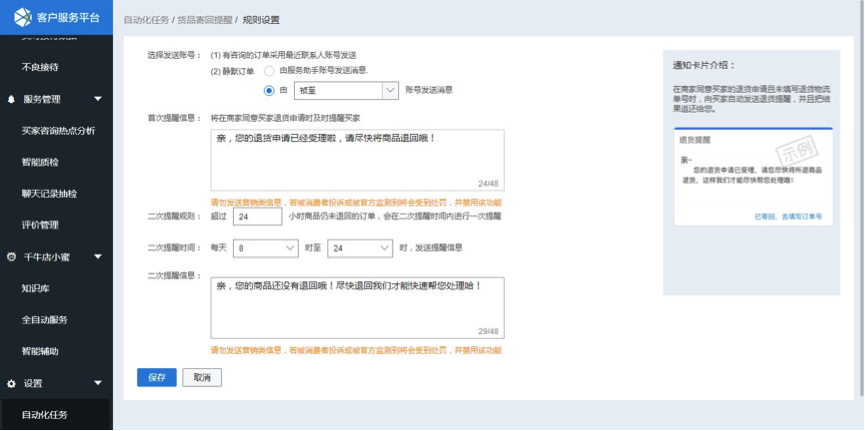Go to 智能质检 in the sidebar

pos(40,162)
